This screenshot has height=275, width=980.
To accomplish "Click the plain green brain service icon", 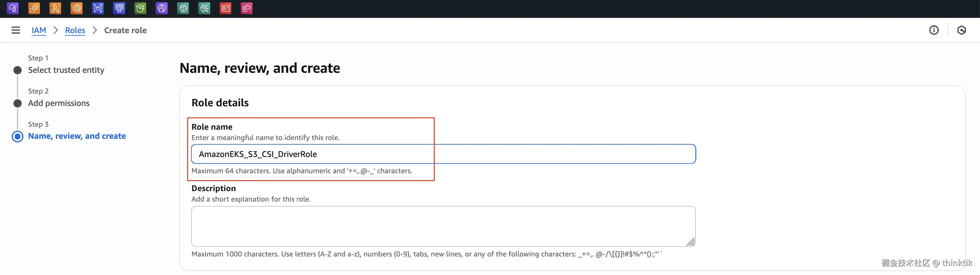I will 183,8.
